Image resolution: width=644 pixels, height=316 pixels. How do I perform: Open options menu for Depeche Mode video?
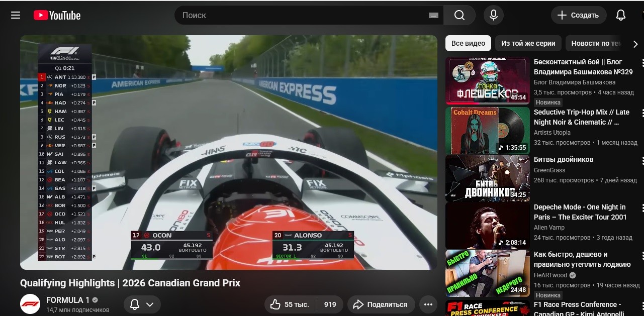pos(642,208)
